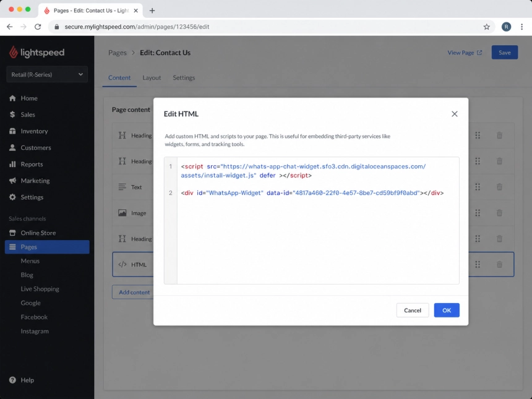Open a new browser tab
Screen dimensions: 532x399
pyautogui.click(x=152, y=11)
